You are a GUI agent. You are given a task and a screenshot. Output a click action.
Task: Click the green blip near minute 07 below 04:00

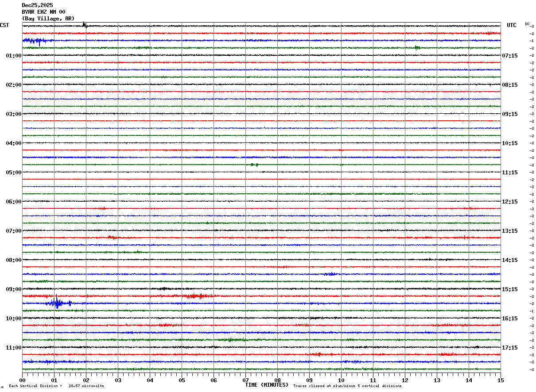coord(254,165)
